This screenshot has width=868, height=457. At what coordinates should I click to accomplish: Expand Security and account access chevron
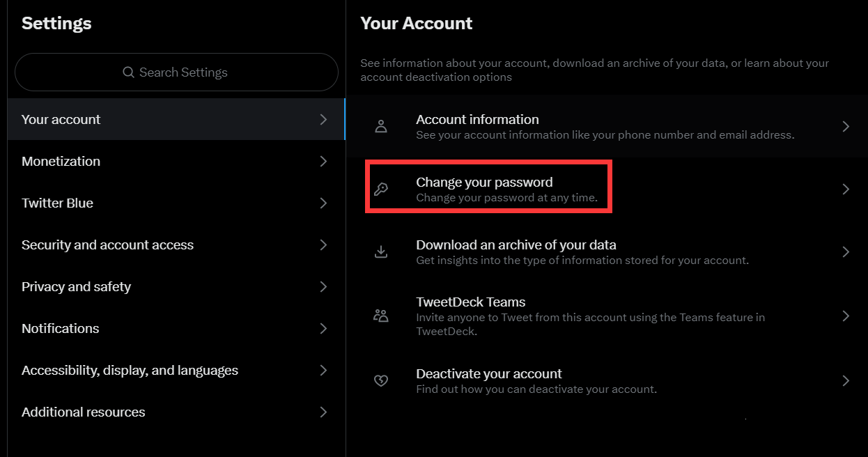323,245
